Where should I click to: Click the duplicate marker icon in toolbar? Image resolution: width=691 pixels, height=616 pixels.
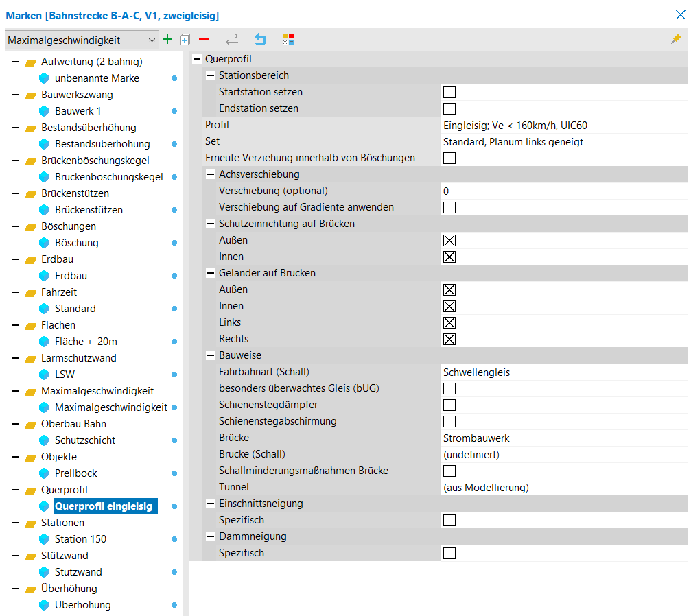(x=185, y=40)
